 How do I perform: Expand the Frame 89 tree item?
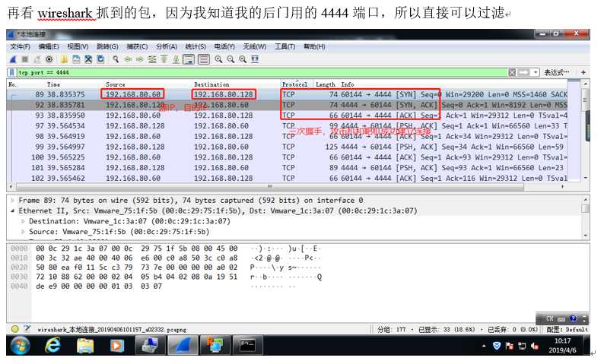pos(13,200)
